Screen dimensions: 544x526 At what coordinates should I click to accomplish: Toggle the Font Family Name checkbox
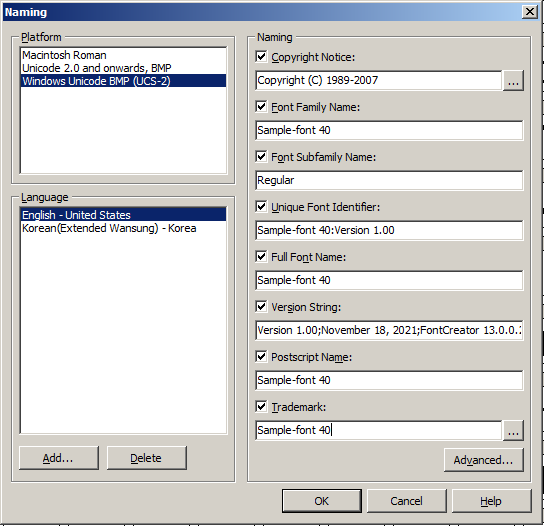point(261,107)
